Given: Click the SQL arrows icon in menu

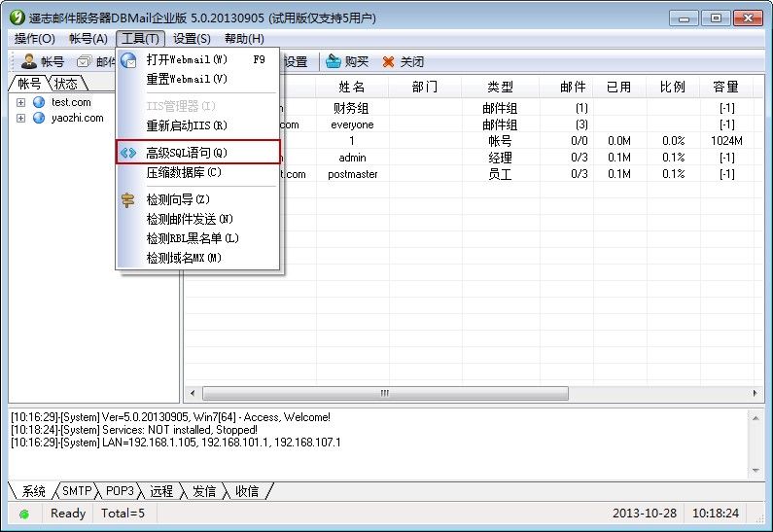Looking at the screenshot, I should tap(128, 153).
